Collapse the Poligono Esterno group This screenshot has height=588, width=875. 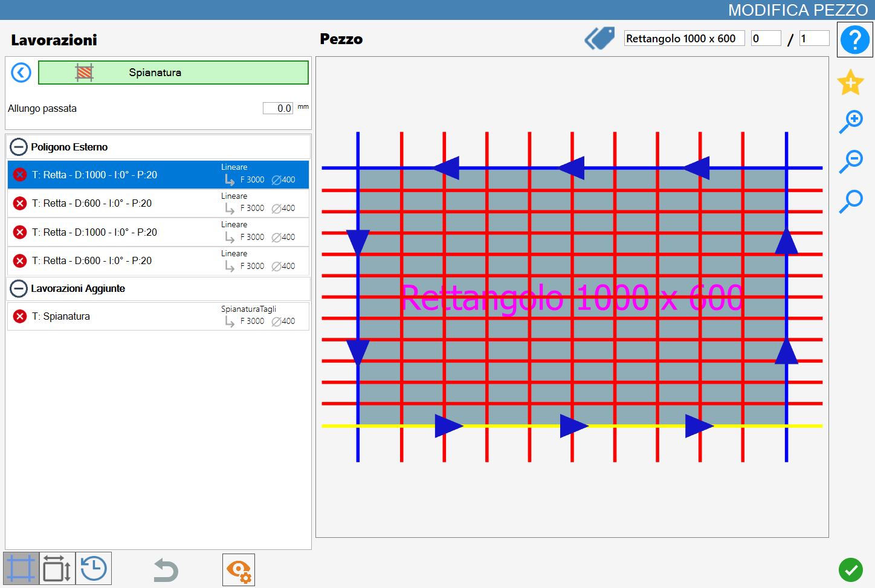pyautogui.click(x=19, y=147)
